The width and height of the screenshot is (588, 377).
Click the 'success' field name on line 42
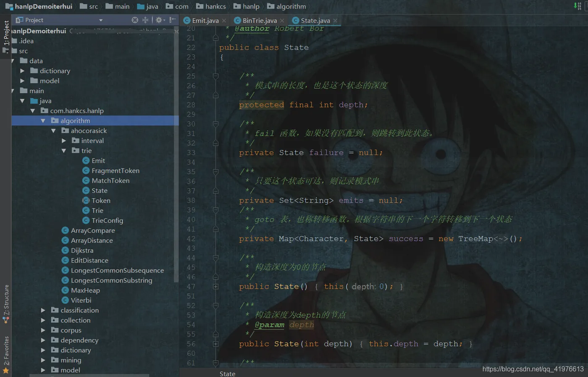point(406,239)
